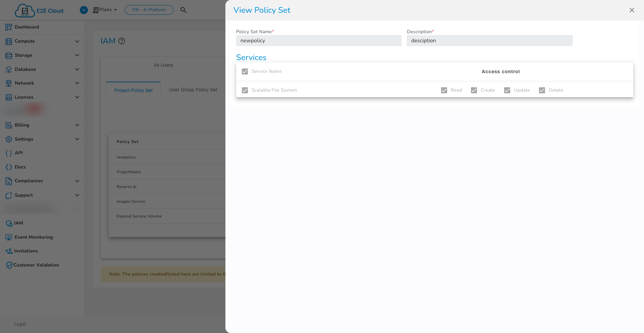
Task: Open the Legal link
Action: point(20,324)
